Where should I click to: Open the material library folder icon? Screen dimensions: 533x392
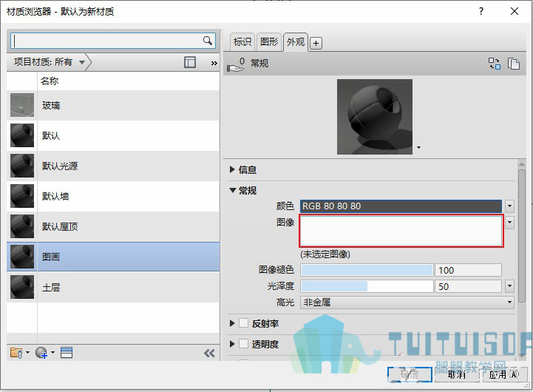[x=16, y=353]
